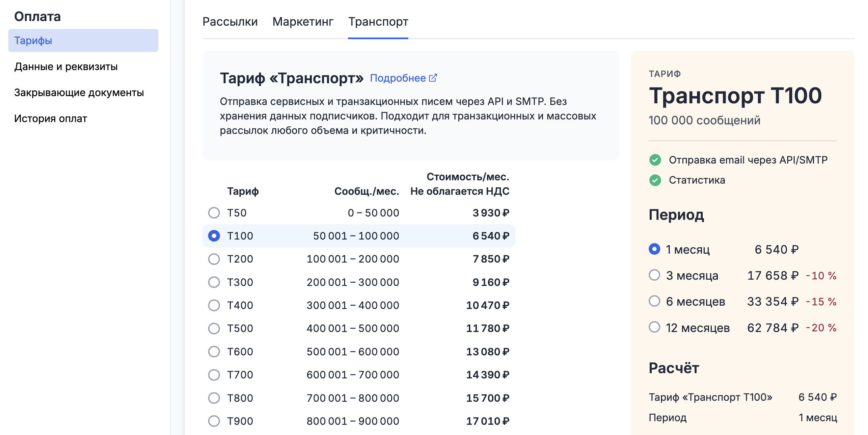
Task: Switch to the Маркетинг tab
Action: [x=303, y=21]
